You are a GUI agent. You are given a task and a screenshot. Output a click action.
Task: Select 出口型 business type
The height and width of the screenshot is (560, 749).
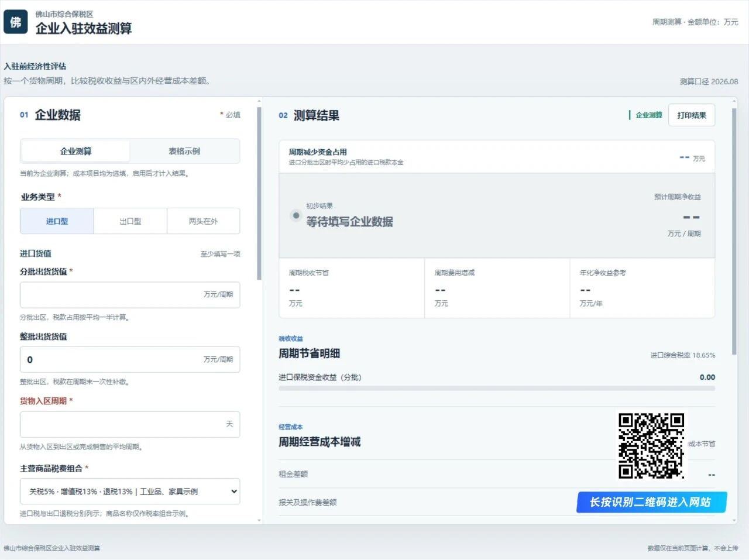130,221
